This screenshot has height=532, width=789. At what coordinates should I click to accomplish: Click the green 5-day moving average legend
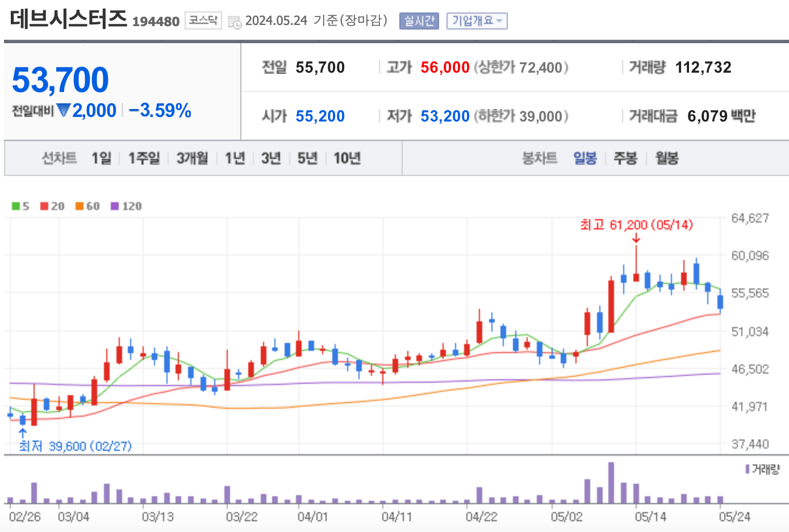pos(20,206)
